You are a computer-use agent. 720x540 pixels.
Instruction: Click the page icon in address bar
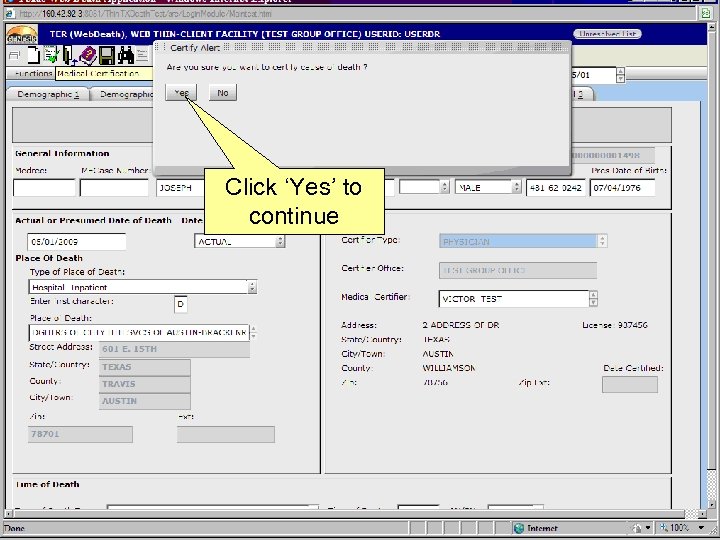(x=10, y=14)
